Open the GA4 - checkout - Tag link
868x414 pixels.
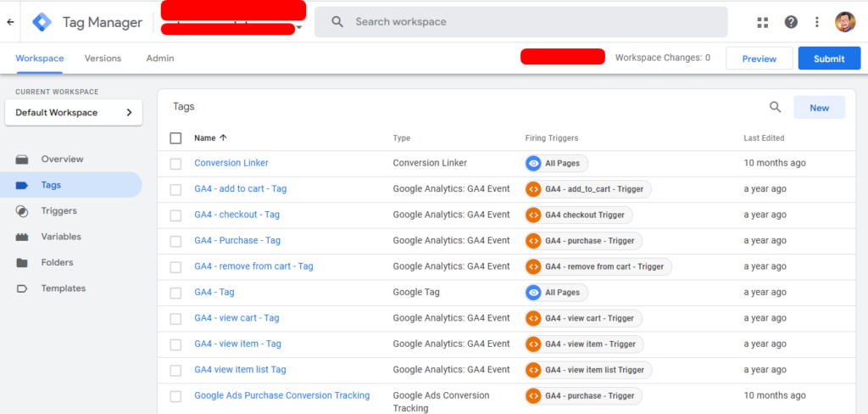coord(237,215)
